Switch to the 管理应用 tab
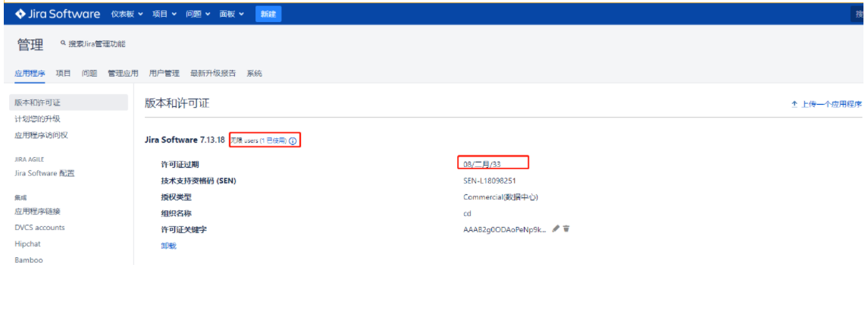Viewport: 868px width, 318px height. click(123, 73)
